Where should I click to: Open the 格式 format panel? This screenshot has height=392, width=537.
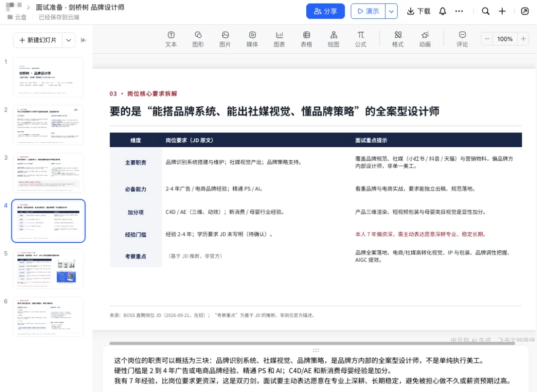point(398,39)
